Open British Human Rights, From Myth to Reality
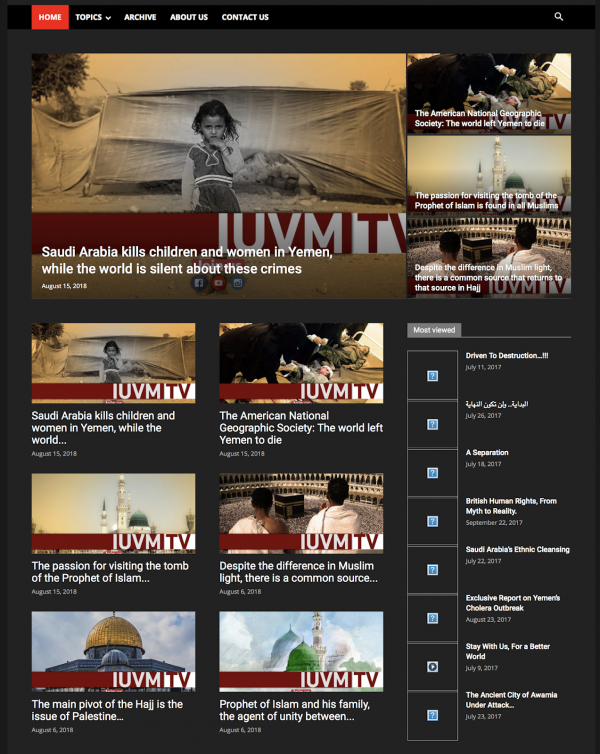Screen dimensions: 600x754 coord(511,506)
